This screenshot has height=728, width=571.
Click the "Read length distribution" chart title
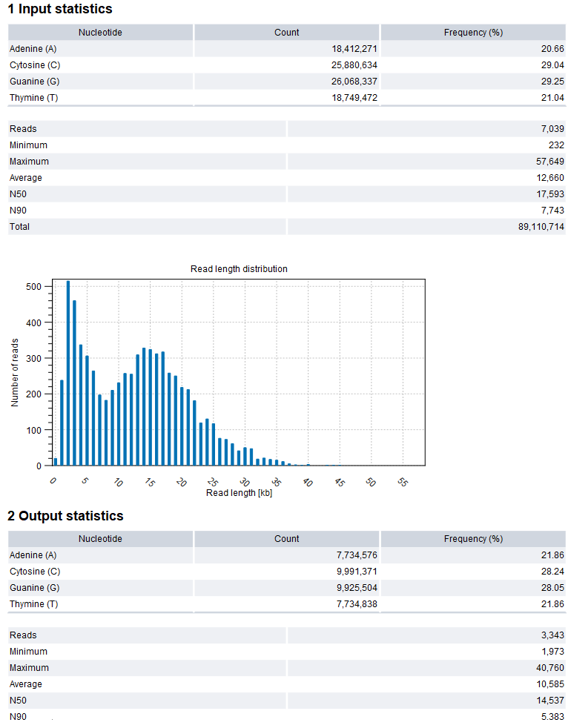239,269
